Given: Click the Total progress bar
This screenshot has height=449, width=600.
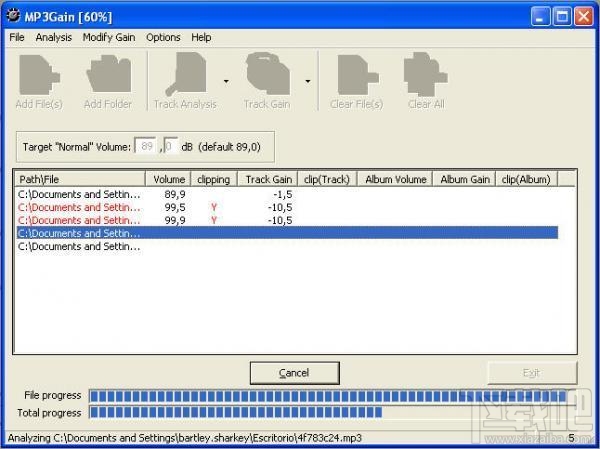Looking at the screenshot, I should (332, 413).
